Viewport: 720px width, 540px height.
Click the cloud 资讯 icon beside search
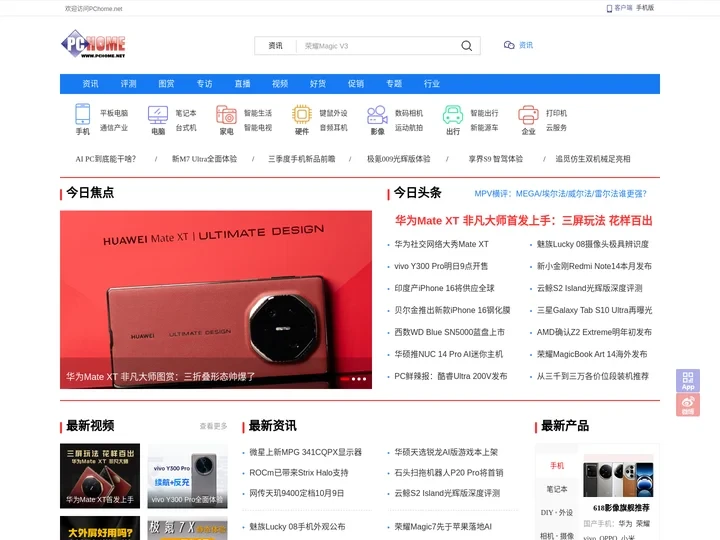pyautogui.click(x=509, y=45)
